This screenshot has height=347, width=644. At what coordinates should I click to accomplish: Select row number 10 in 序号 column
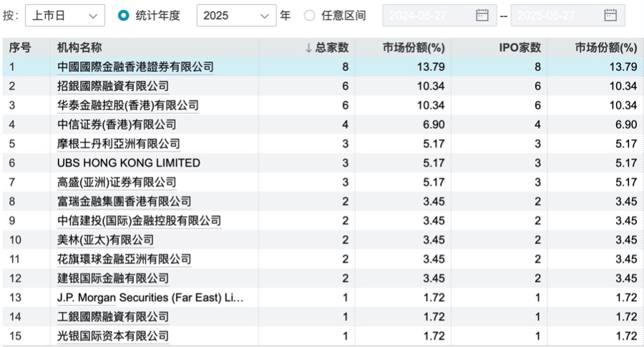pos(15,240)
